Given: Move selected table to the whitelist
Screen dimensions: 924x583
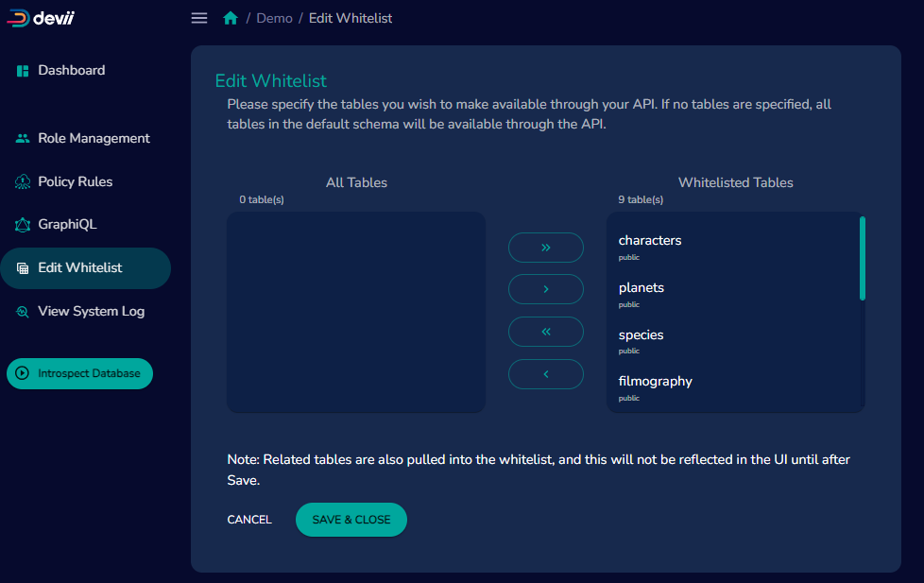Looking at the screenshot, I should 546,289.
